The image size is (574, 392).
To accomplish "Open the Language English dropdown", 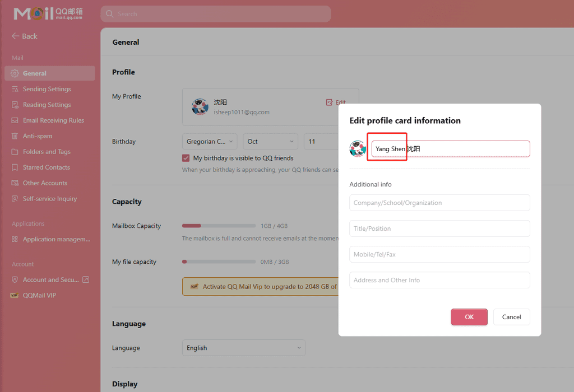I will [x=243, y=348].
